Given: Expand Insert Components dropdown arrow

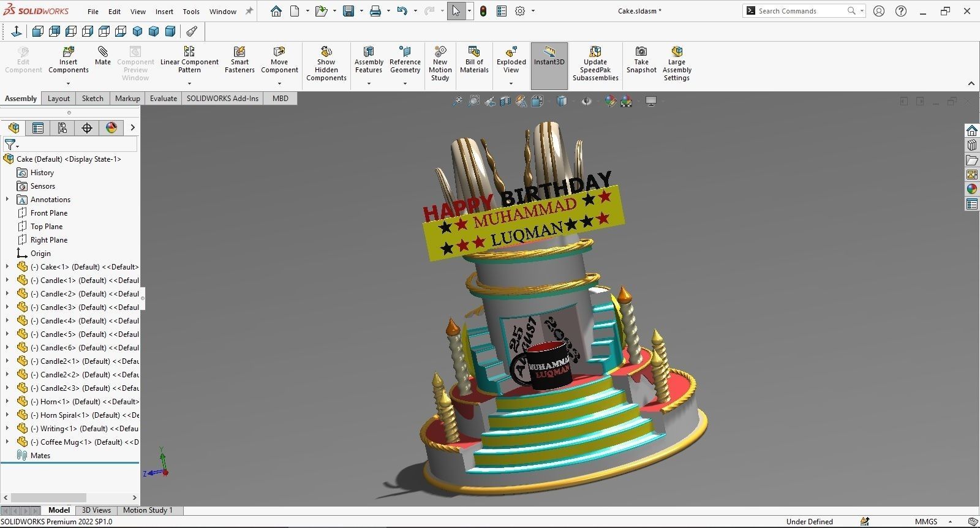Looking at the screenshot, I should [69, 83].
